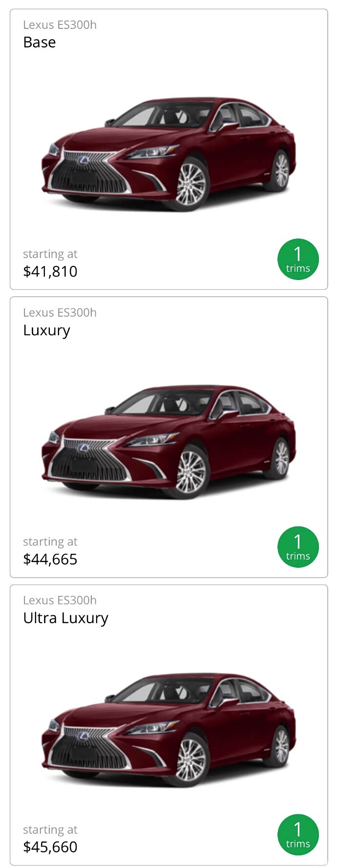Select the $45,660 starting price
338x868 pixels.
coord(50,847)
